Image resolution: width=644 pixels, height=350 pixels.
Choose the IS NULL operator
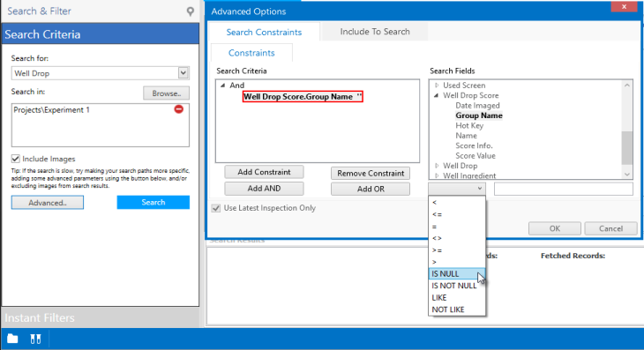457,273
